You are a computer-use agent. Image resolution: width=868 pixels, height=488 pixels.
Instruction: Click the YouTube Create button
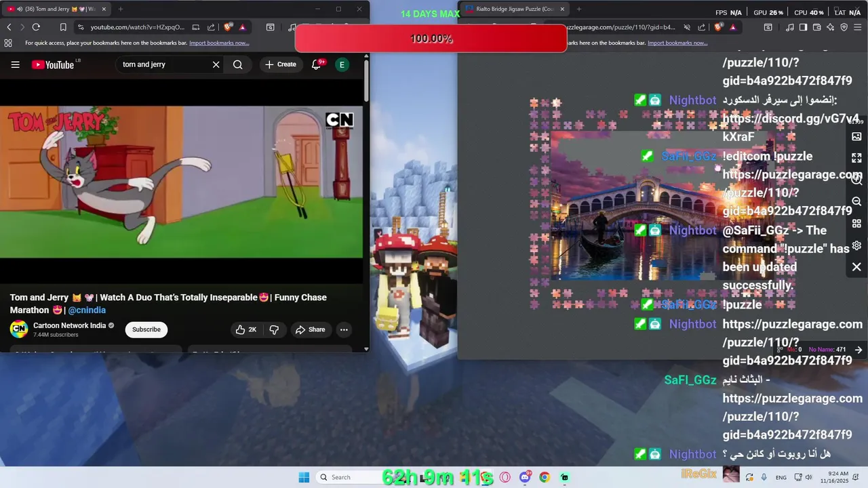(281, 64)
